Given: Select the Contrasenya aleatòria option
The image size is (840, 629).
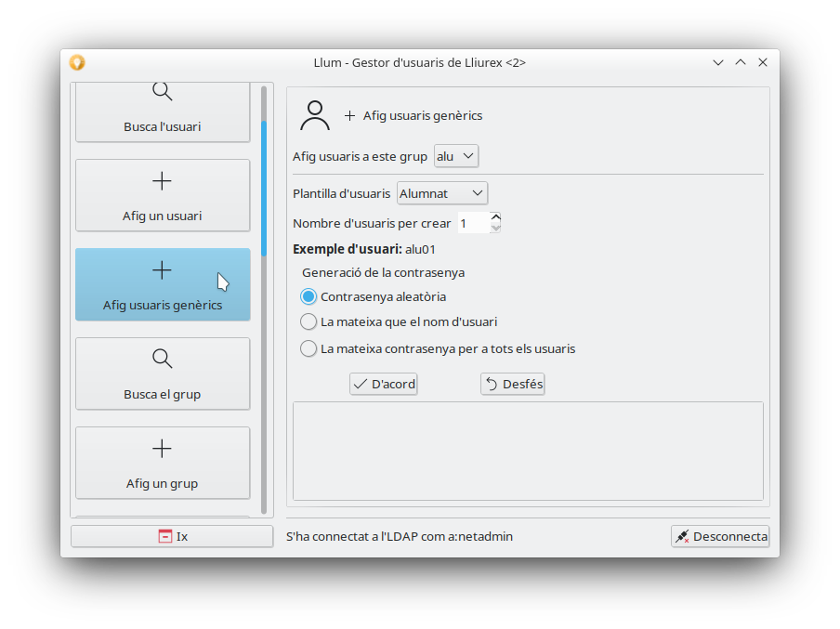Looking at the screenshot, I should click(x=309, y=296).
